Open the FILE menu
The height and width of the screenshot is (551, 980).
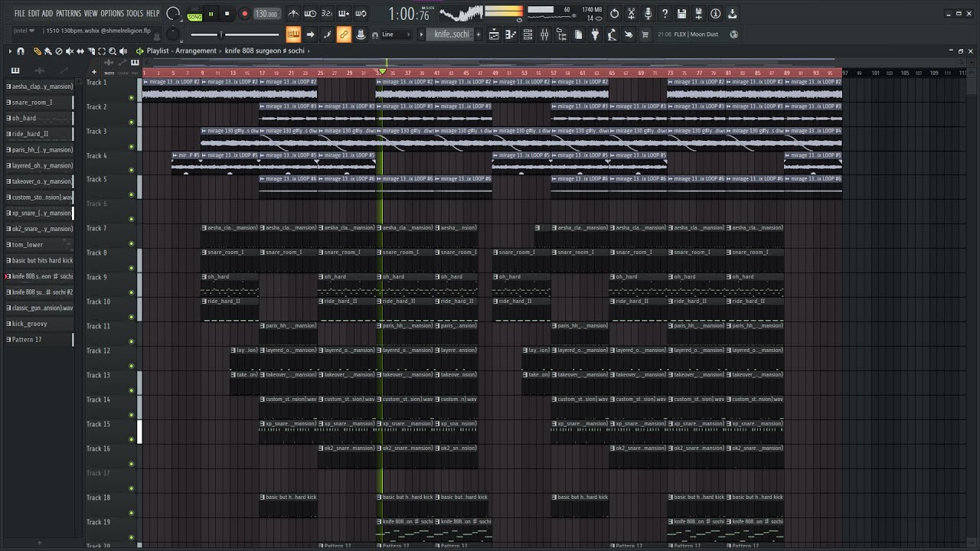20,14
